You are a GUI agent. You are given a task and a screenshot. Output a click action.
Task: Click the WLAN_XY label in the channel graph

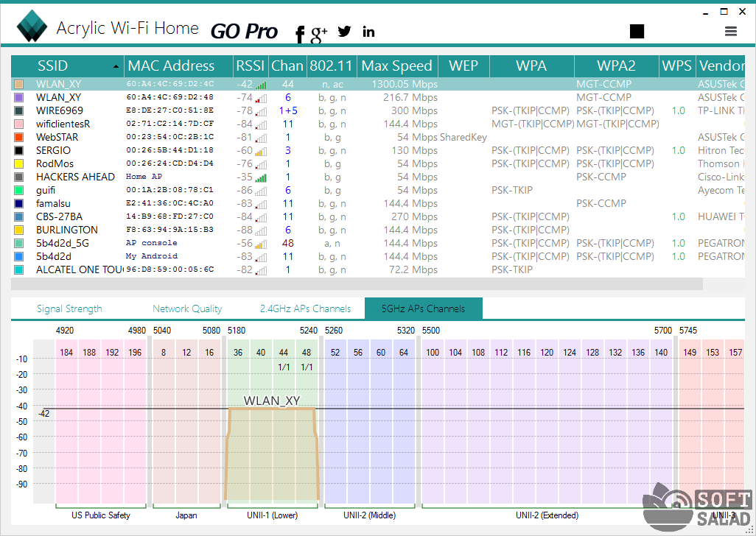[272, 401]
